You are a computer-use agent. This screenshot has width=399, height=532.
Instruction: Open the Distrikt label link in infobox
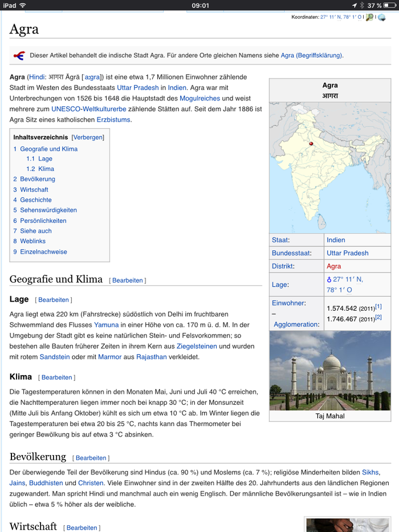282,266
